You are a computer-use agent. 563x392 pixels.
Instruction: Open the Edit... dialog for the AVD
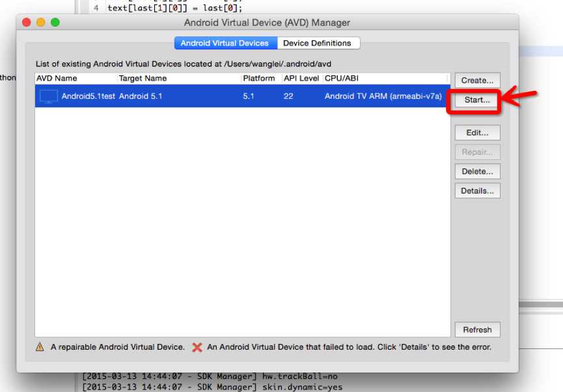coord(477,133)
